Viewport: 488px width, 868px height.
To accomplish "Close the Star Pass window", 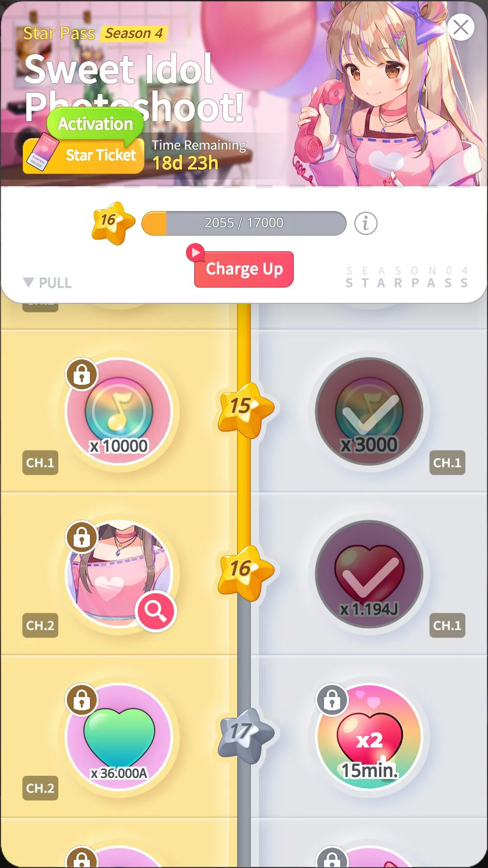I will pyautogui.click(x=461, y=27).
